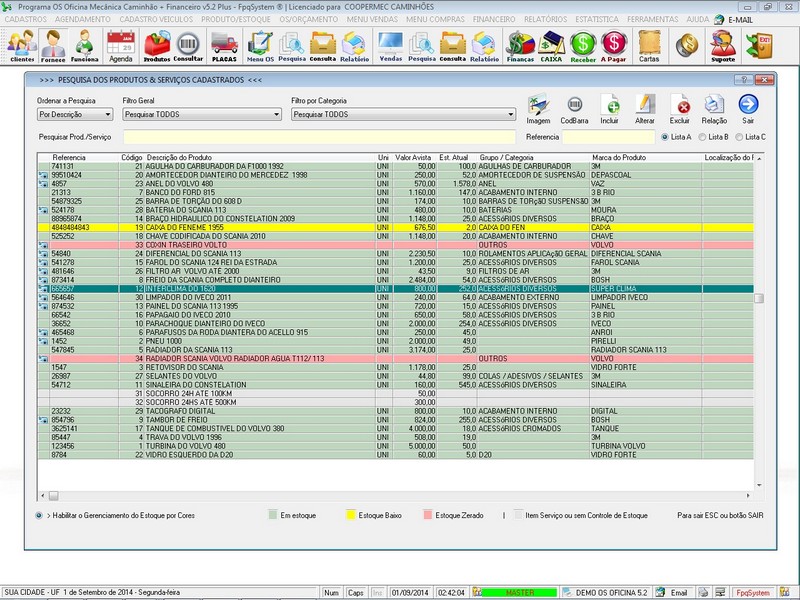Click the A Pagar toolbar icon
The height and width of the screenshot is (600, 800).
613,44
